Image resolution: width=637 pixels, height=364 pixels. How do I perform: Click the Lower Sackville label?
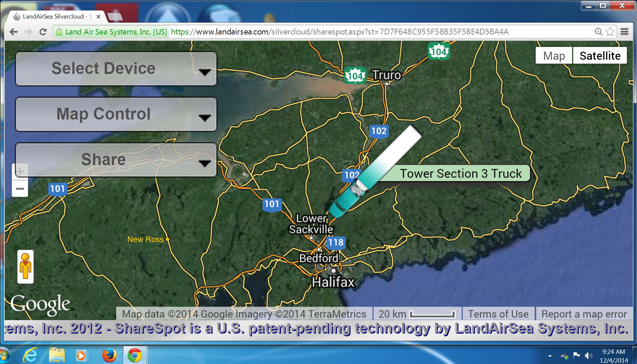pyautogui.click(x=311, y=224)
